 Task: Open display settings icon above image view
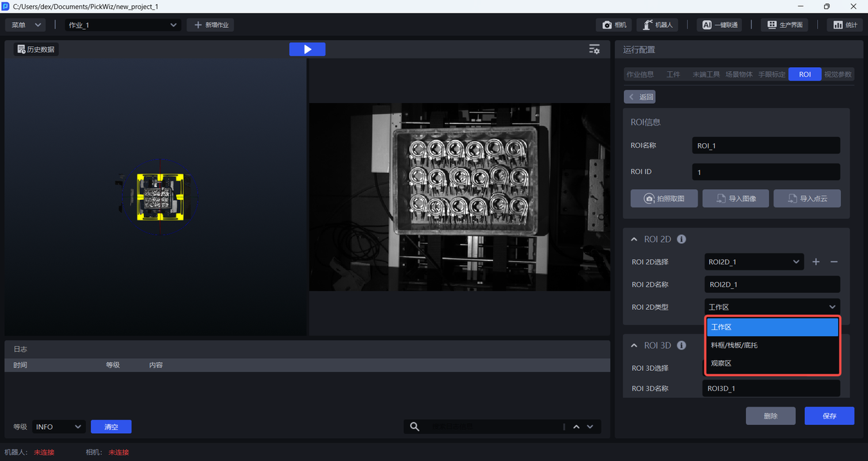point(594,49)
